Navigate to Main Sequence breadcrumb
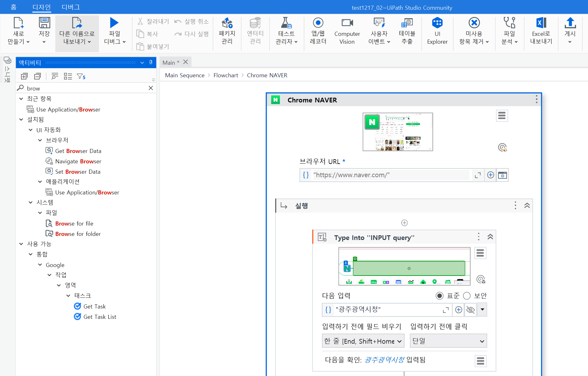This screenshot has width=588, height=376. [x=185, y=75]
